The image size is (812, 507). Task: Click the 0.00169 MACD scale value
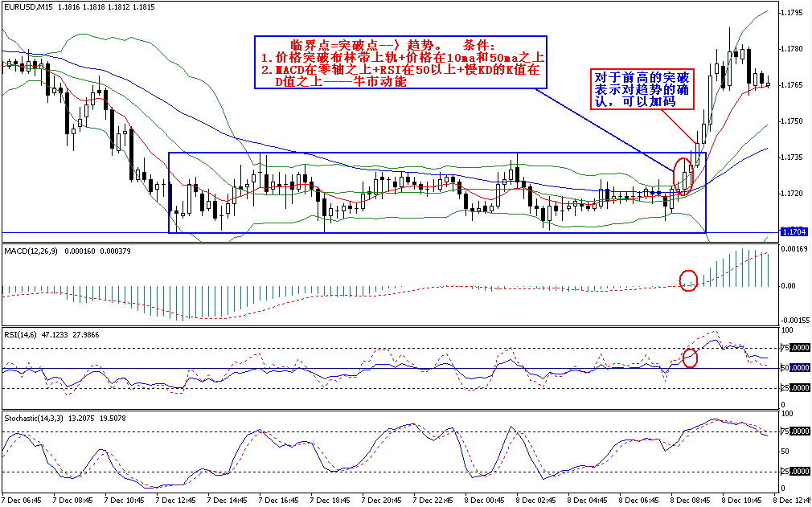795,249
